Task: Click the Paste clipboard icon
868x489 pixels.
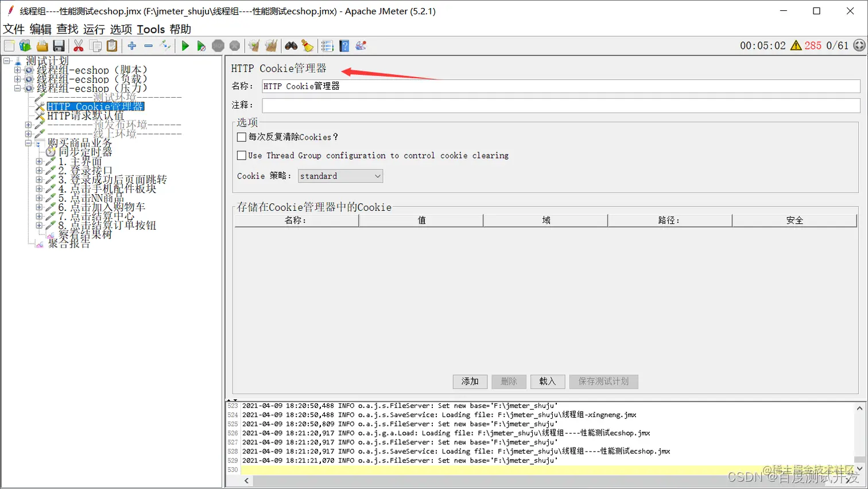Action: point(113,46)
